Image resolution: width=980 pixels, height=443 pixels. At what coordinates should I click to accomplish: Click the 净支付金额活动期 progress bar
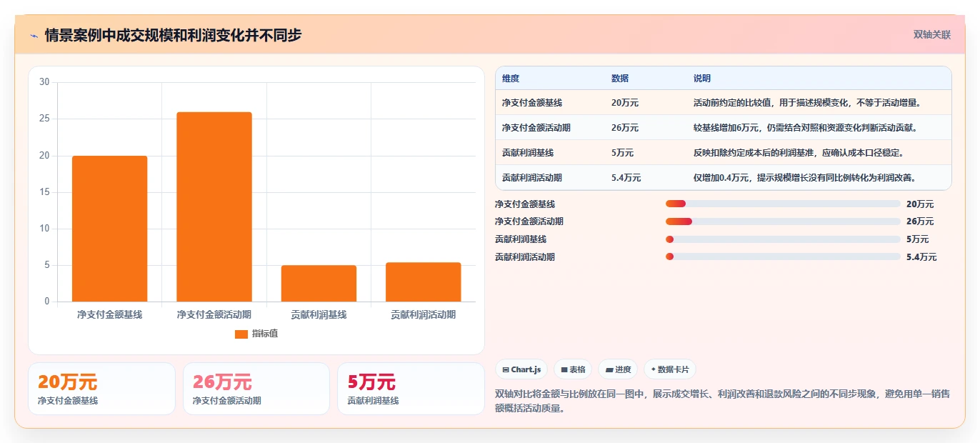(x=783, y=221)
